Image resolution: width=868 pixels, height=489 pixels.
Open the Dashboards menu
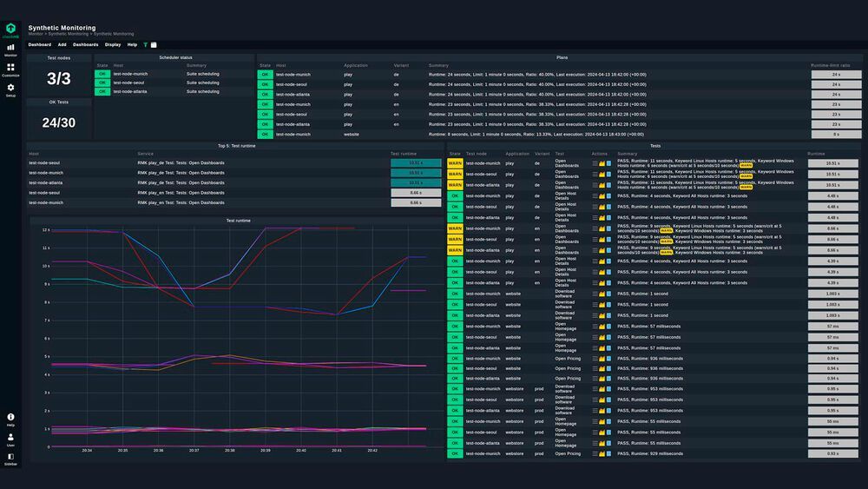[85, 44]
